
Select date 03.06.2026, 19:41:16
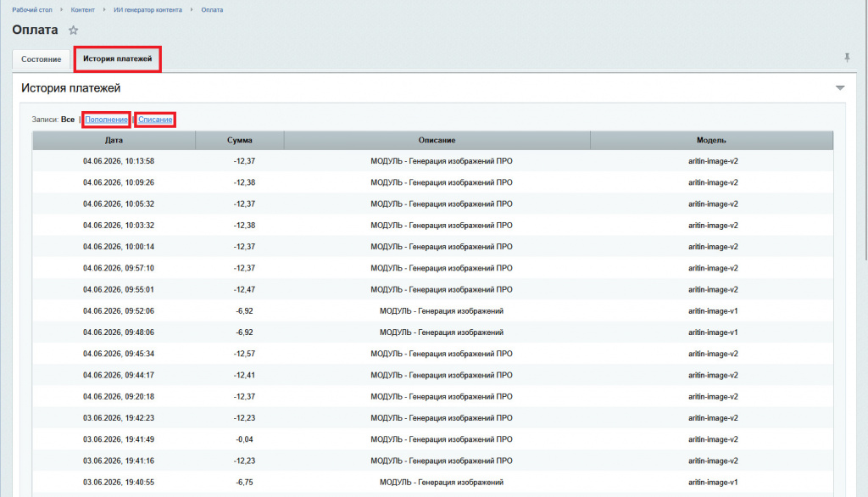pos(119,461)
